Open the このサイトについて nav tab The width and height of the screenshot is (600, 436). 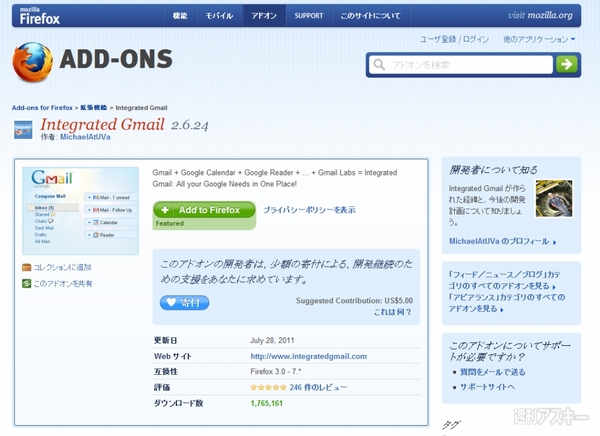370,16
